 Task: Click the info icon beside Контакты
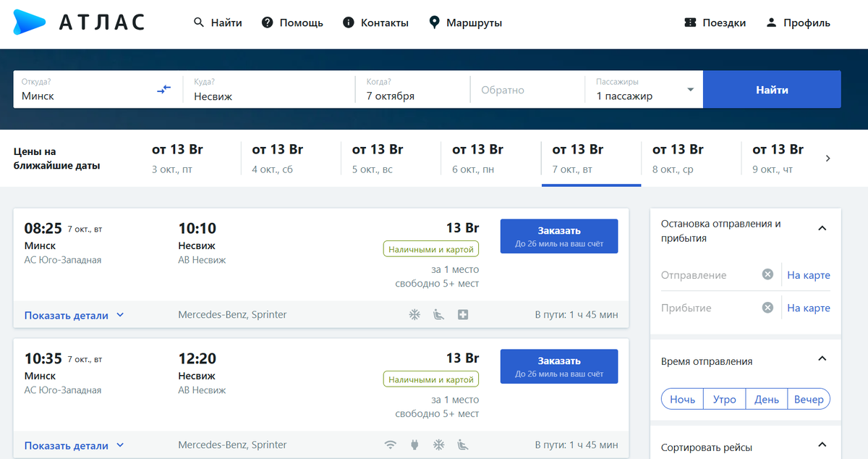coord(349,22)
